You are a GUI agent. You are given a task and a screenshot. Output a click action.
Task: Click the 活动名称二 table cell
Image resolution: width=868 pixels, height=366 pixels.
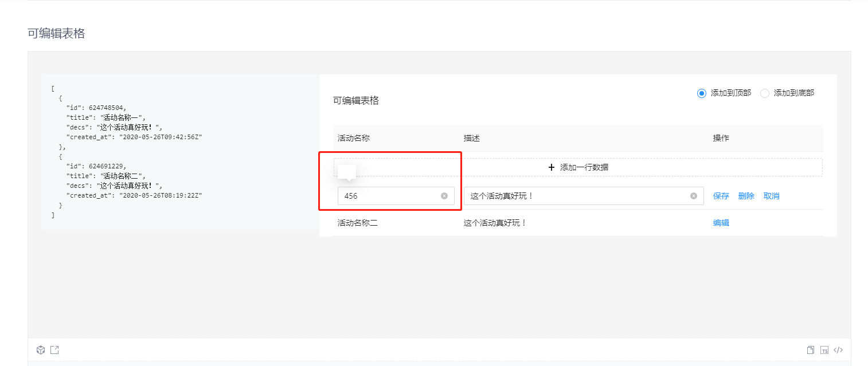(358, 223)
